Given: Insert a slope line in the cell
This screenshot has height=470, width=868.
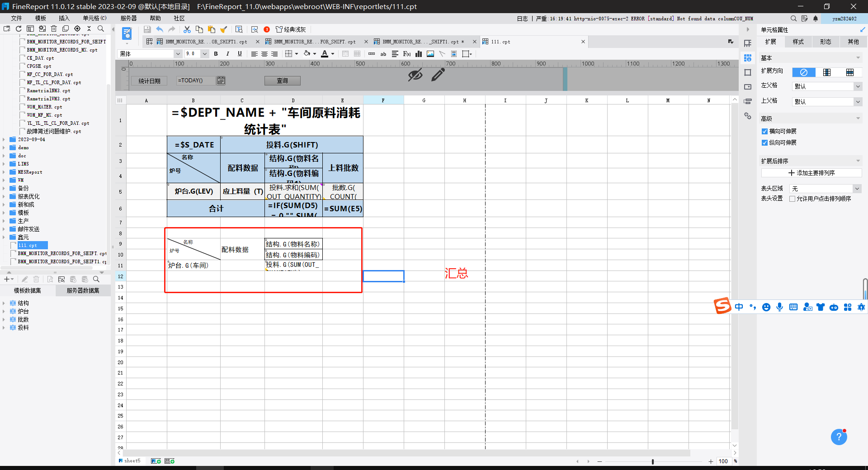Looking at the screenshot, I should (442, 54).
